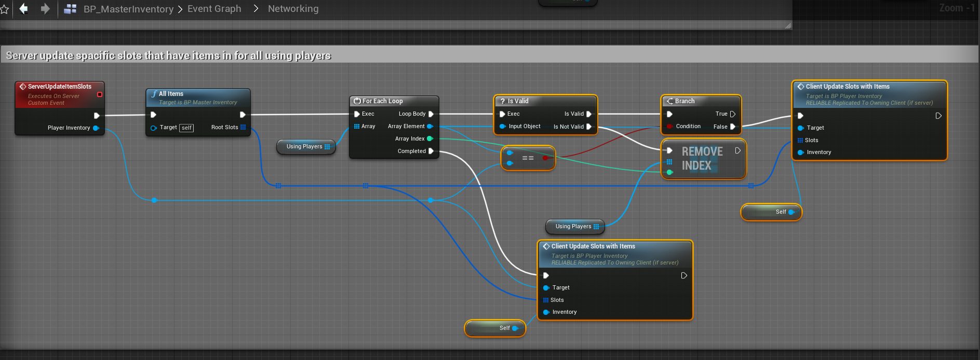980x360 pixels.
Task: Navigate to Event Graph in the breadcrumb
Action: coord(214,9)
